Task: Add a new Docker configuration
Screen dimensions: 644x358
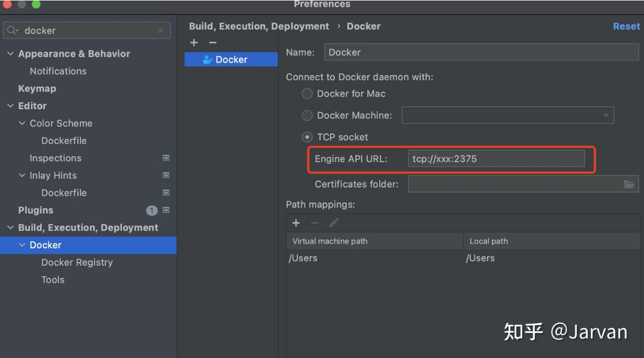Action: (194, 42)
